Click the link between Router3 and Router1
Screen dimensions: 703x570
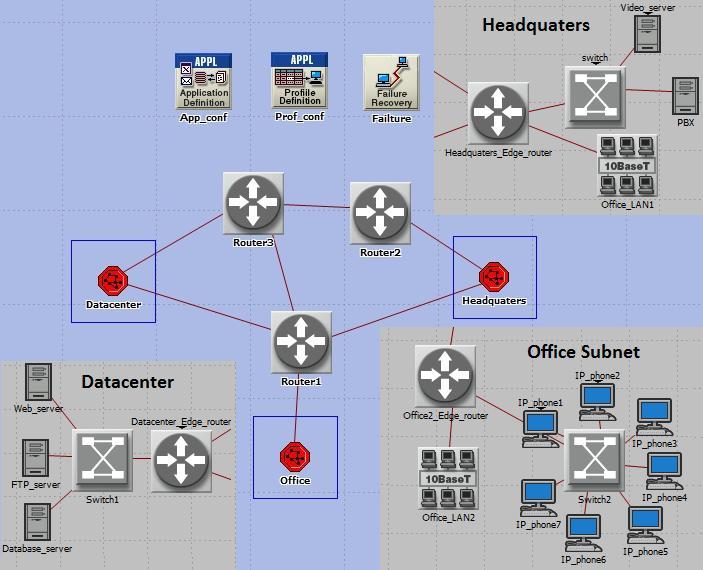(283, 273)
